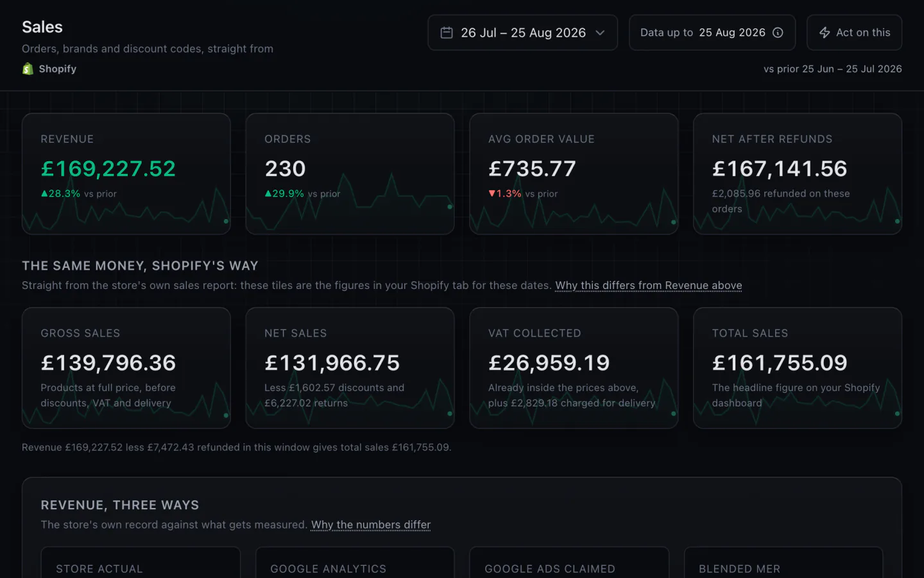This screenshot has width=924, height=578.
Task: Click the info icon beside 25 Aug 2026
Action: [x=778, y=33]
